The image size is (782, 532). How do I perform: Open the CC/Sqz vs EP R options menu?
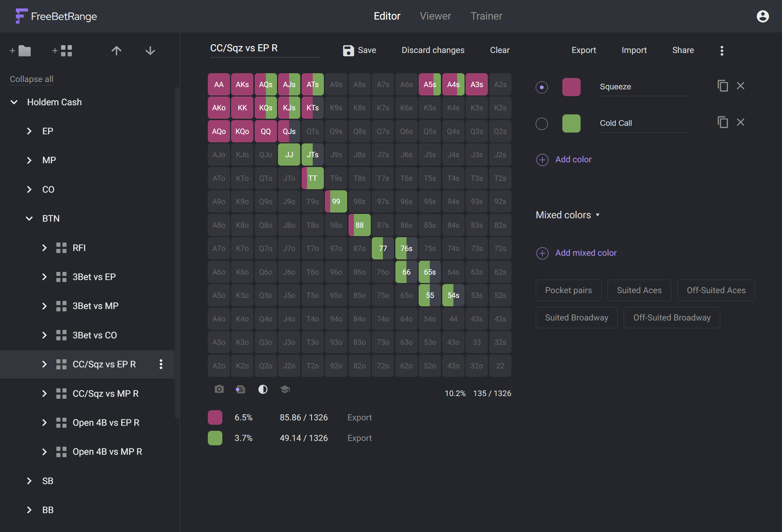tap(161, 364)
